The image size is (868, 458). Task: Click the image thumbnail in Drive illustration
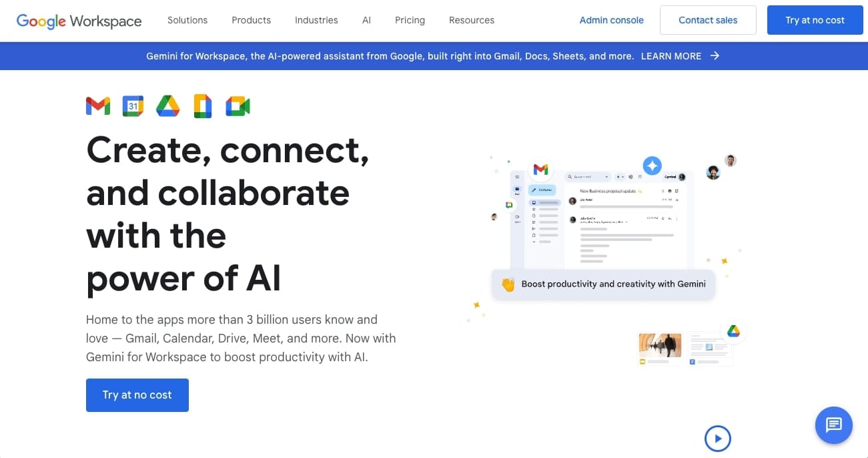coord(660,345)
